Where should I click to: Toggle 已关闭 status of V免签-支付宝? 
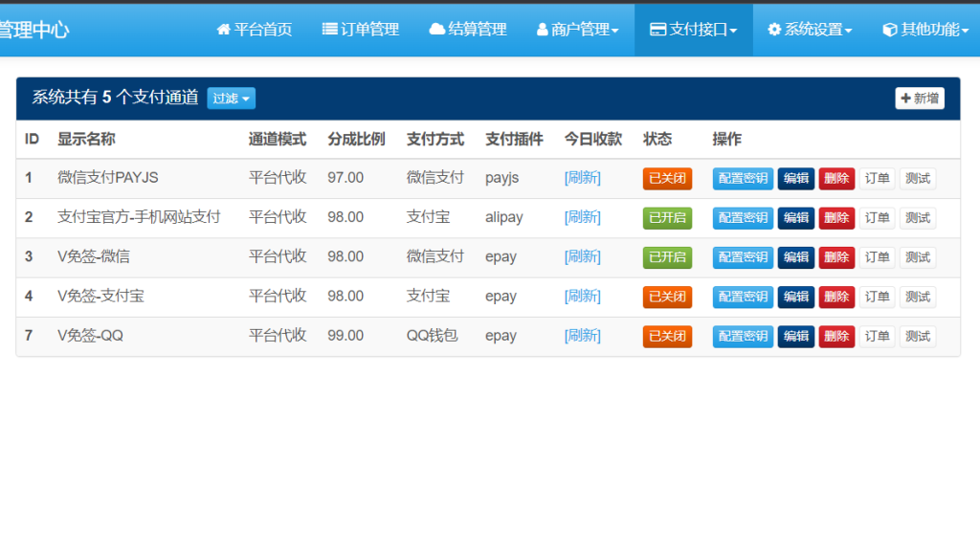667,297
